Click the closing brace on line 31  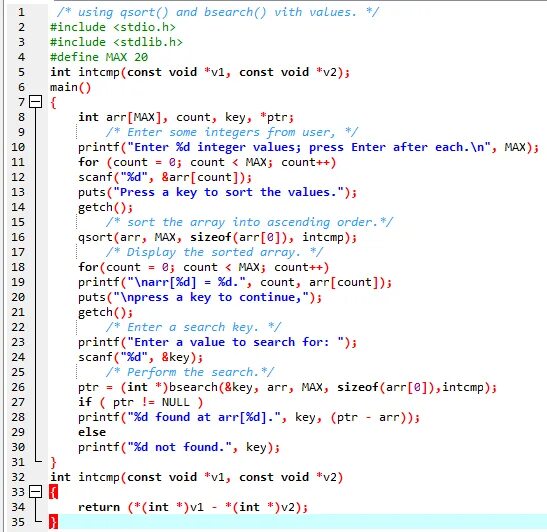coord(53,462)
